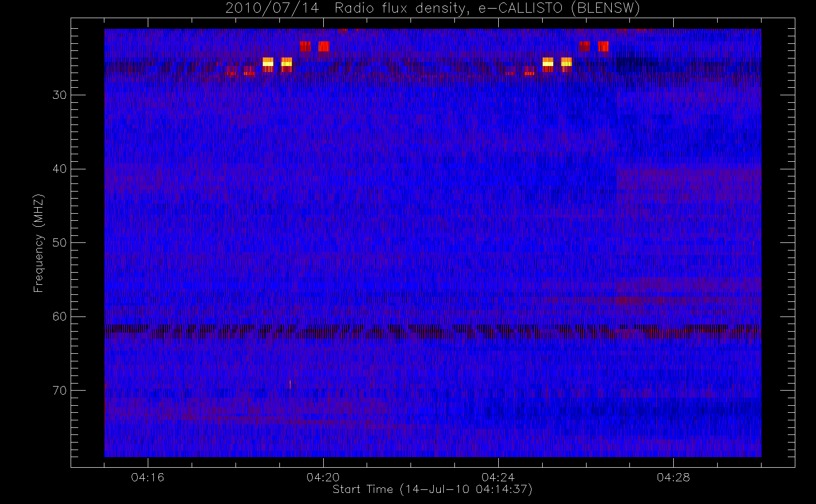Image resolution: width=816 pixels, height=504 pixels.
Task: Click the 04:24 time tick label
Action: (x=498, y=477)
